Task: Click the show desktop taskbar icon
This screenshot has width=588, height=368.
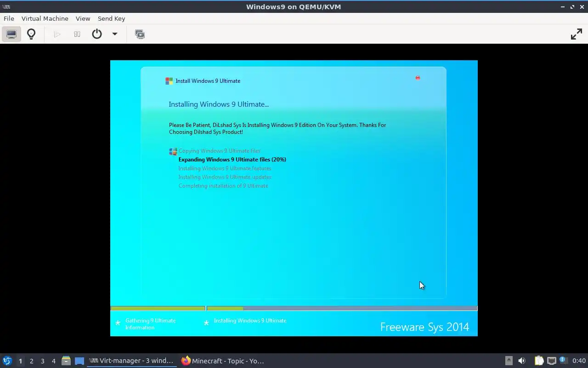Action: click(79, 361)
